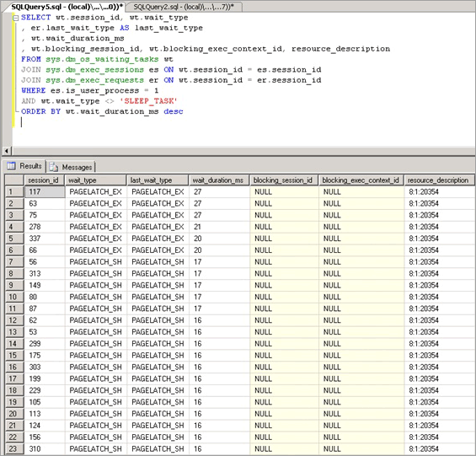The width and height of the screenshot is (476, 456).
Task: Click the Results grid icon
Action: click(x=11, y=166)
